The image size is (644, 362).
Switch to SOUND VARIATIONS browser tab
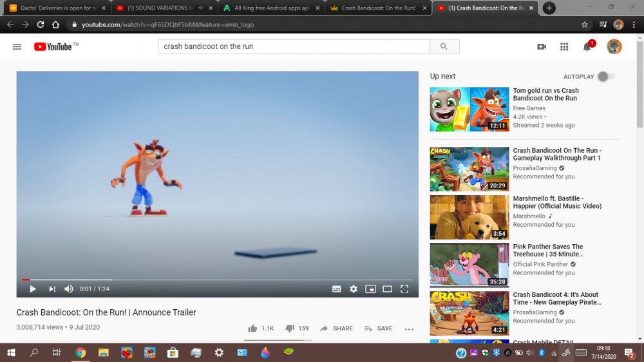click(x=160, y=8)
